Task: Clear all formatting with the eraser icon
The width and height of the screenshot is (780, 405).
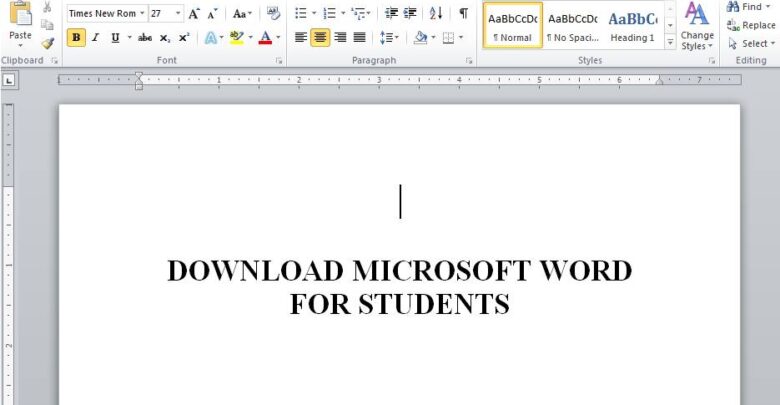Action: [273, 13]
